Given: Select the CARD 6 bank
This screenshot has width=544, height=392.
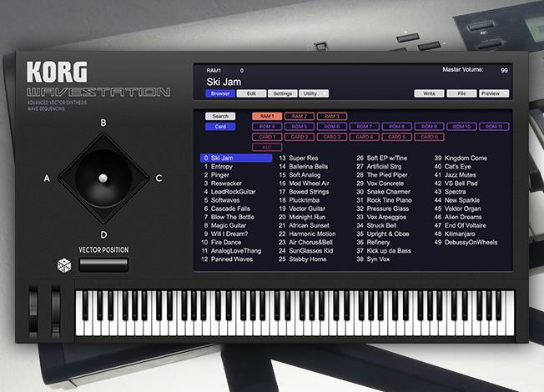Looking at the screenshot, I should pyautogui.click(x=429, y=137).
